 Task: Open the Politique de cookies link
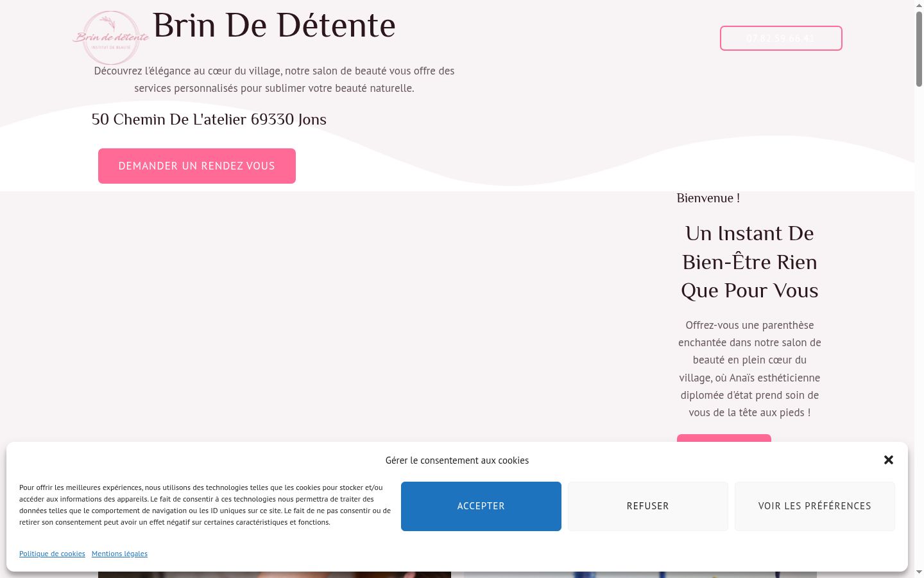tap(52, 554)
